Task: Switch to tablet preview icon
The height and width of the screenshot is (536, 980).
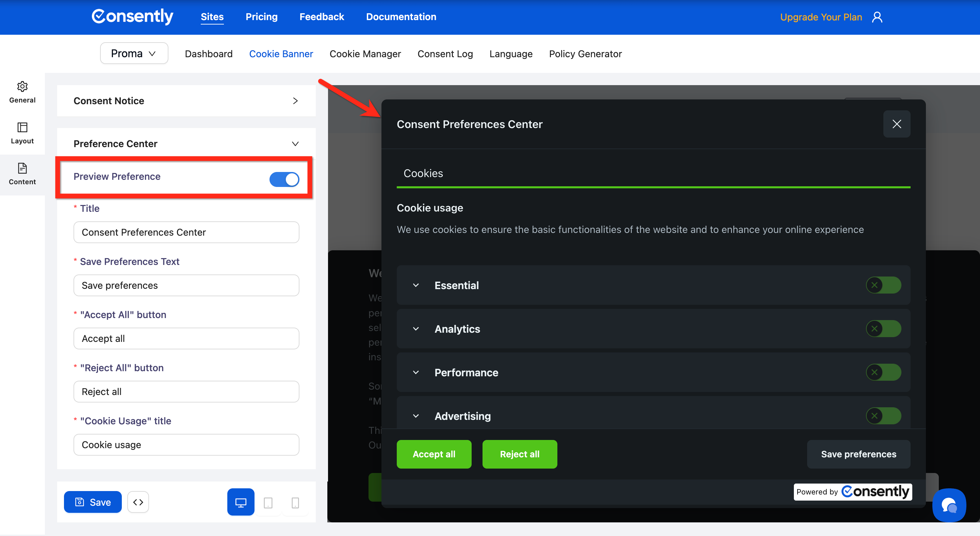Action: tap(268, 503)
